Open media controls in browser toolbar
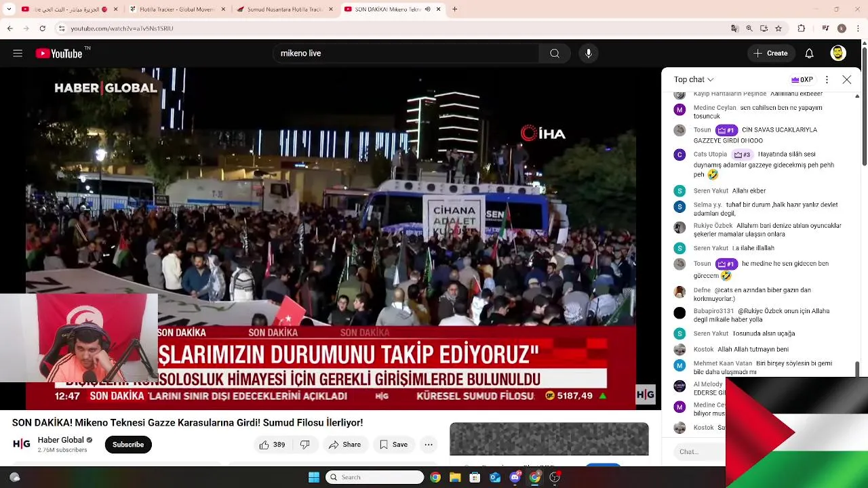The image size is (868, 488). [825, 28]
